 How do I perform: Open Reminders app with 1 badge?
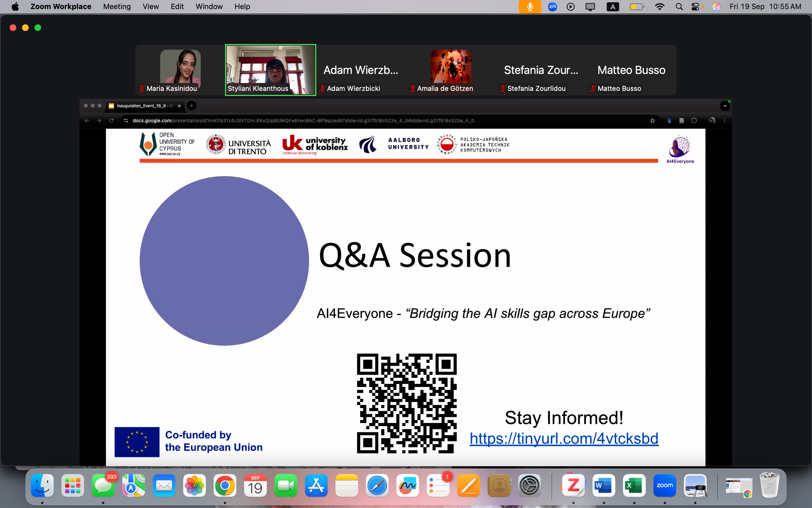[438, 485]
